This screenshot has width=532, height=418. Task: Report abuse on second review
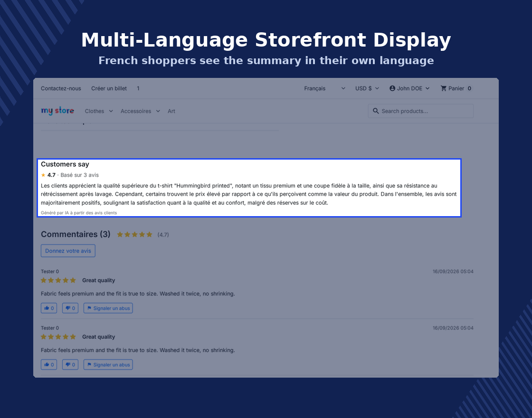pos(108,365)
